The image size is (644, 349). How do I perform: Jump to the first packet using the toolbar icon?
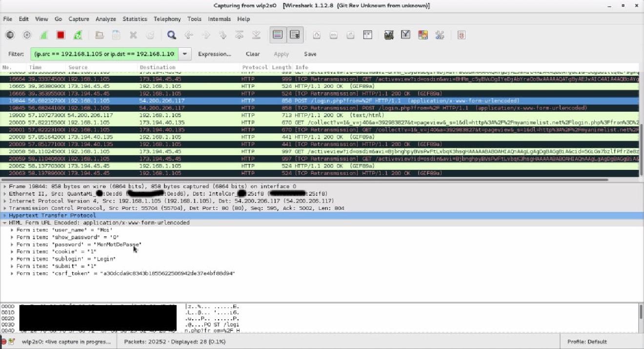click(x=239, y=35)
